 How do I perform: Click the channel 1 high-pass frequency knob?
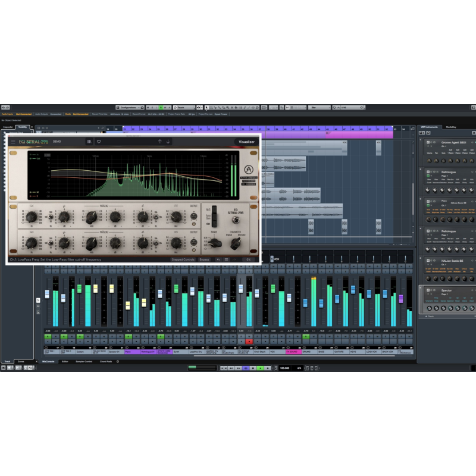(x=32, y=217)
